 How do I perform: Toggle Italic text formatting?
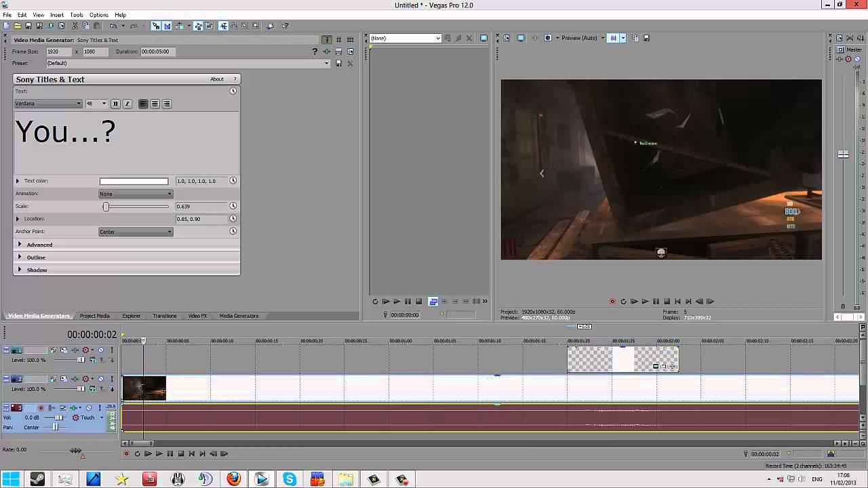click(x=127, y=104)
